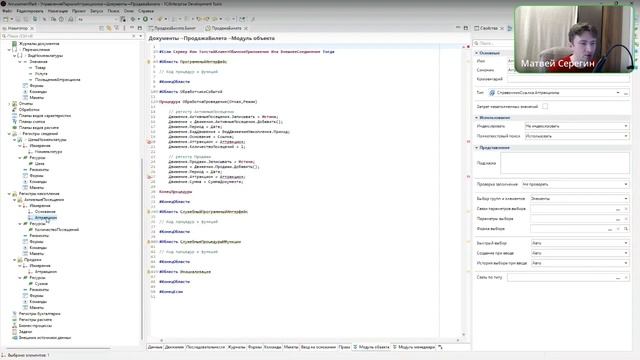
Task: Select the Планы счетов node
Action: pyautogui.click(x=31, y=122)
